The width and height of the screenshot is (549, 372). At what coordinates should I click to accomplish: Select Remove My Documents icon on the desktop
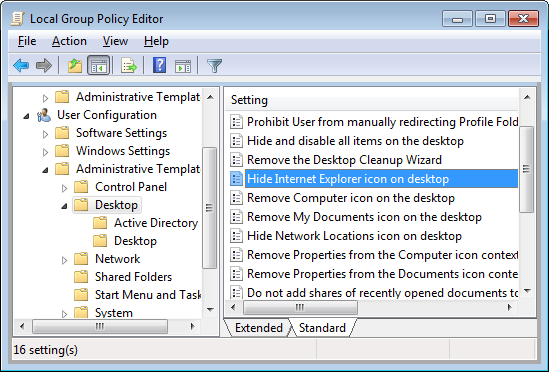(364, 216)
